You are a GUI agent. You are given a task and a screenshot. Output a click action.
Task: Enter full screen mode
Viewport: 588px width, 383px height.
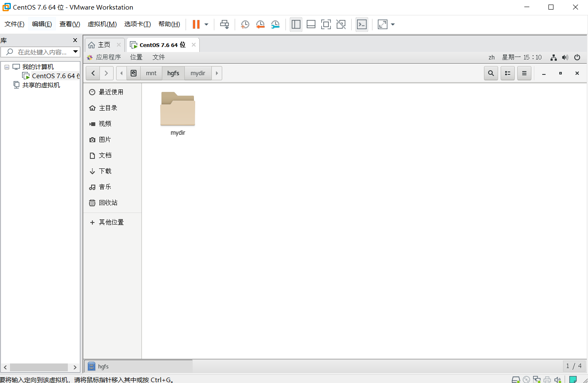(x=326, y=25)
